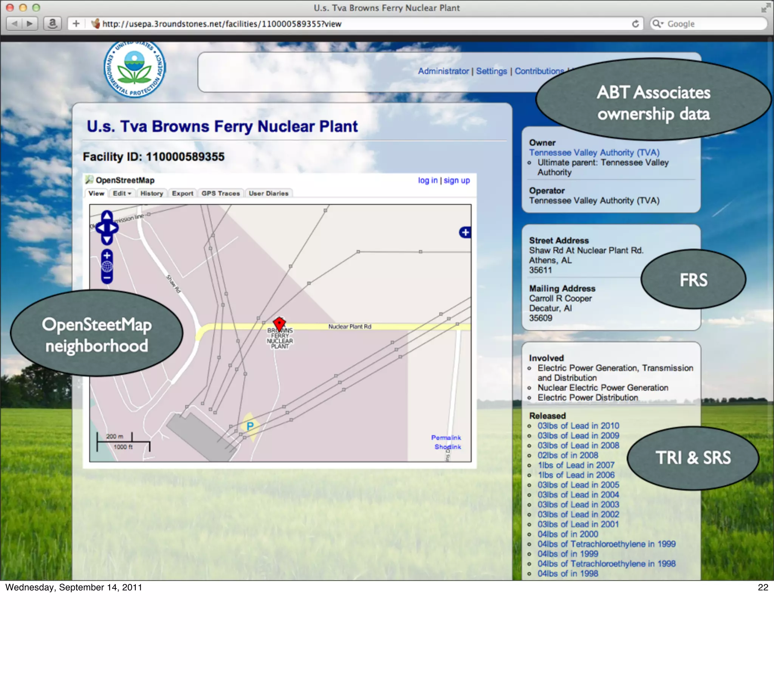Reset map to world extent globe
The height and width of the screenshot is (700, 774).
pyautogui.click(x=107, y=266)
